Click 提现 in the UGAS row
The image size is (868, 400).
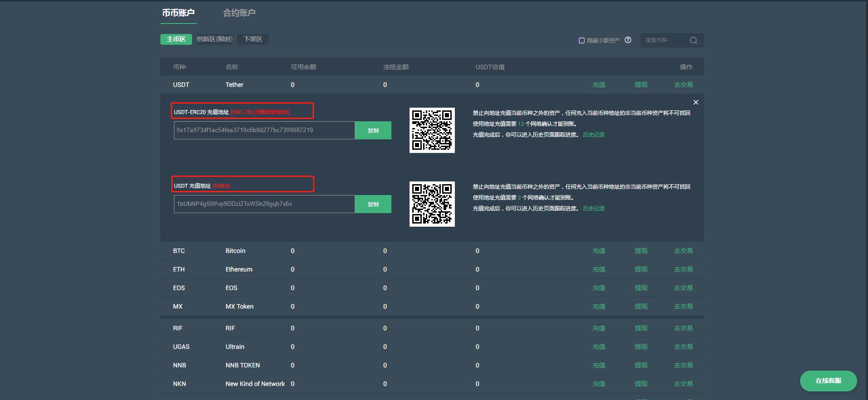pyautogui.click(x=641, y=347)
